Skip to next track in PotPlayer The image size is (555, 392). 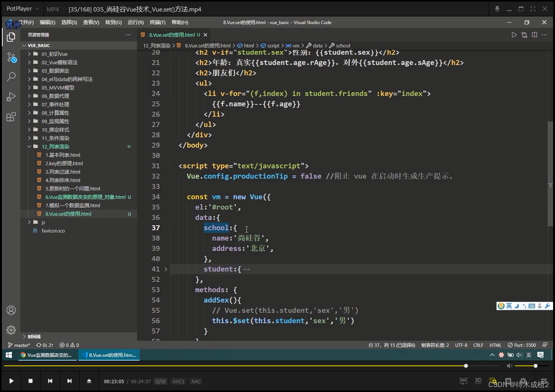(x=69, y=381)
